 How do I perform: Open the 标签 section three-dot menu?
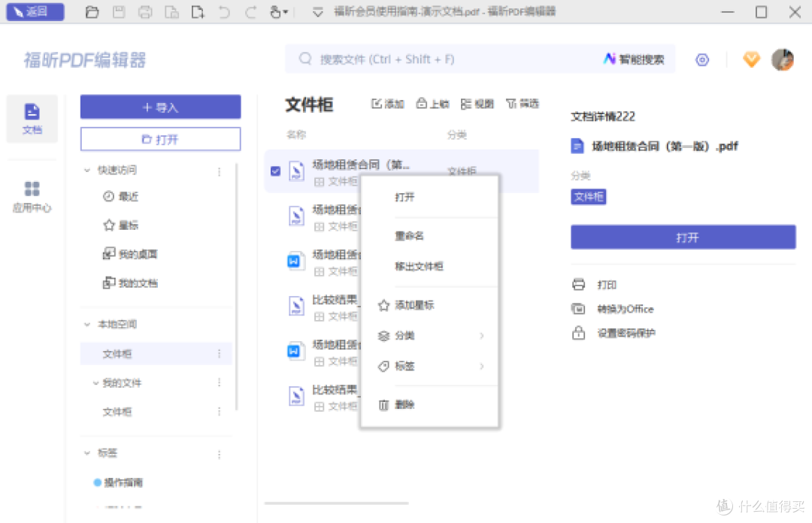tap(219, 454)
